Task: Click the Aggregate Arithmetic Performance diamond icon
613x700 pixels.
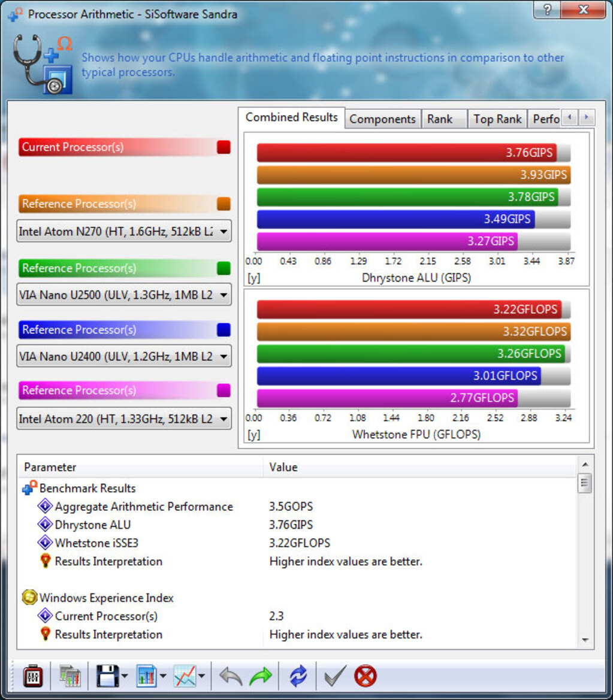Action: (45, 506)
